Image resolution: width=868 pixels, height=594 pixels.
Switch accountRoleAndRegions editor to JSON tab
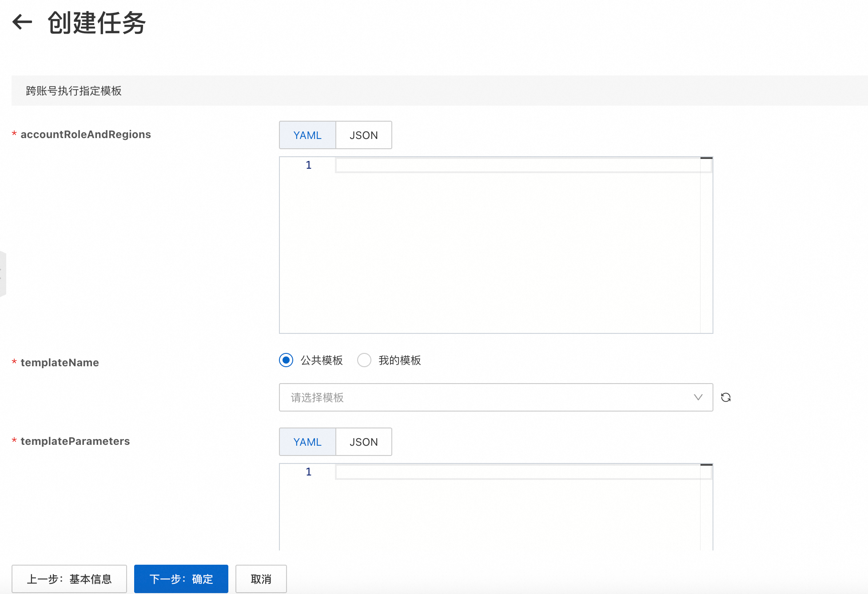pos(363,135)
